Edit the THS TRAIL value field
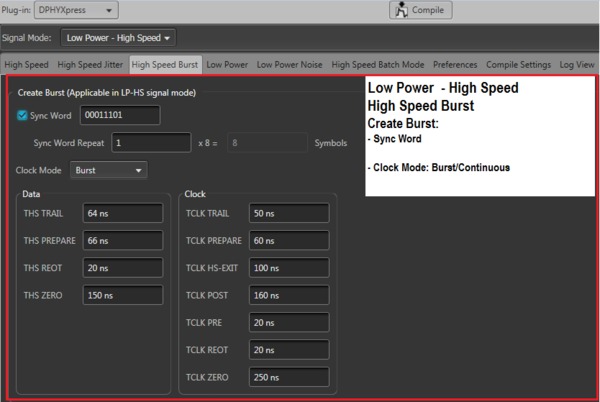The image size is (600, 402). point(122,214)
